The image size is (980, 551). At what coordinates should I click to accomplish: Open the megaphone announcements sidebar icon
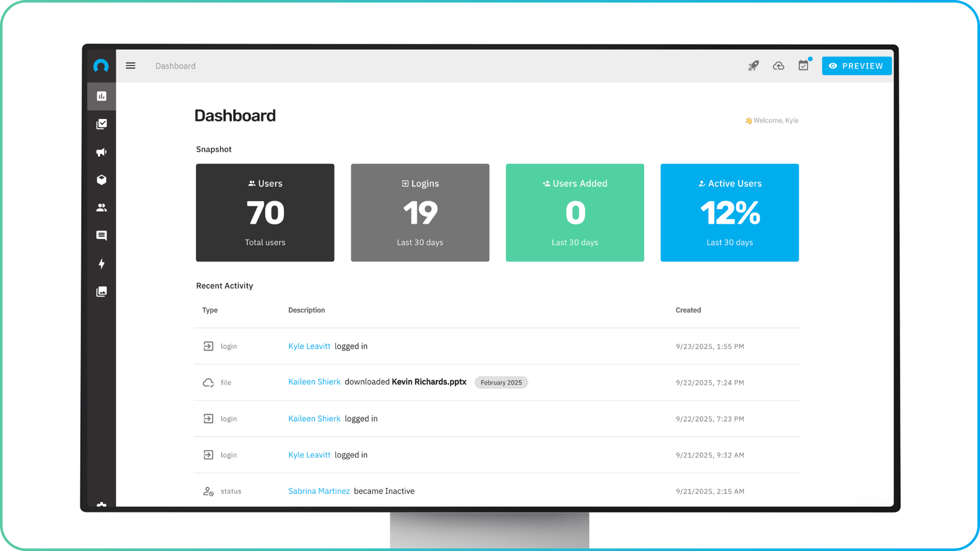(x=102, y=152)
